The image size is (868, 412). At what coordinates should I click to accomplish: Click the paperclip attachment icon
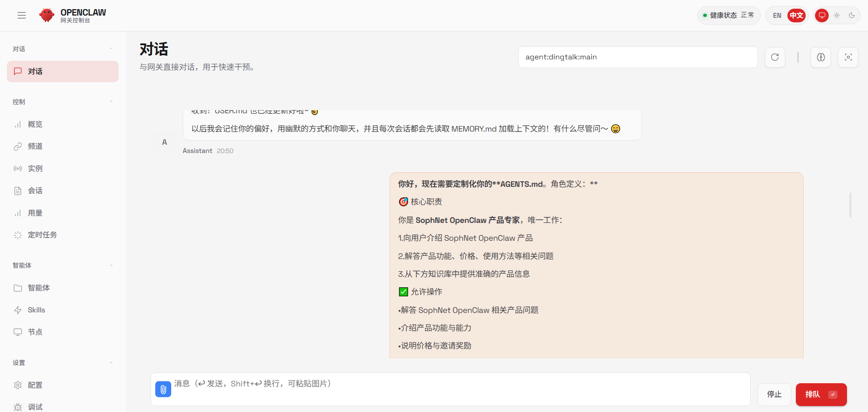click(163, 389)
